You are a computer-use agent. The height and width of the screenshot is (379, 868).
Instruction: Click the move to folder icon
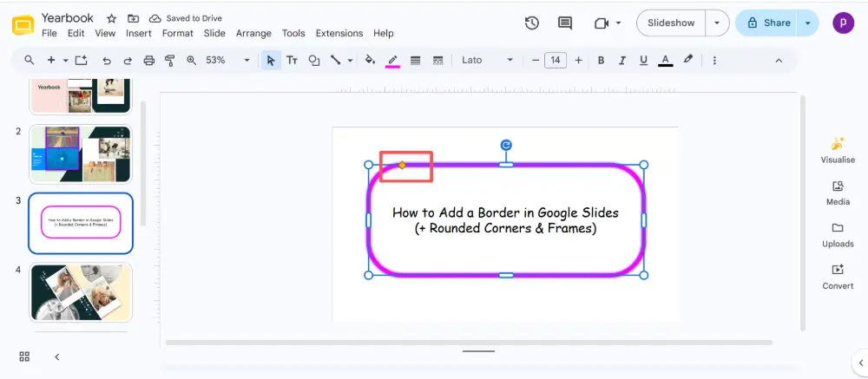133,19
